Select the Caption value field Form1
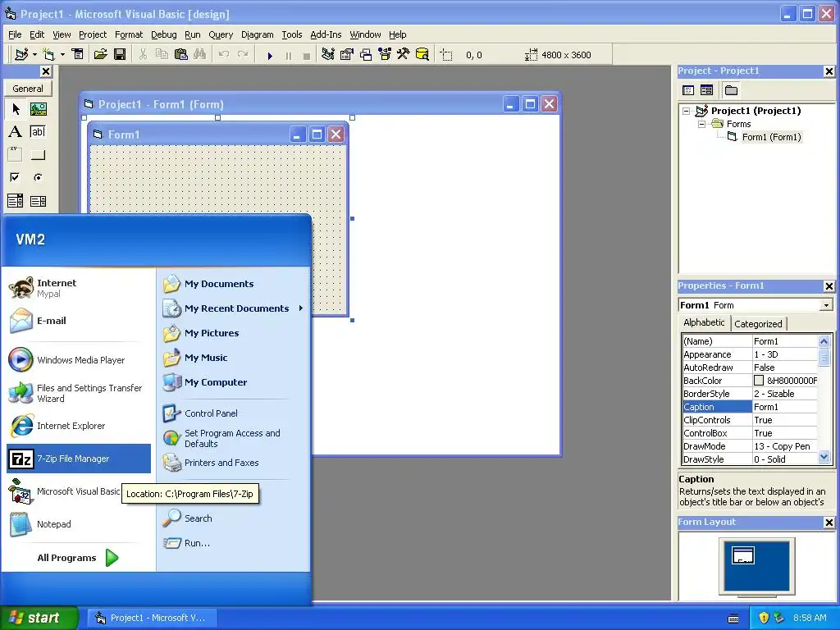This screenshot has height=630, width=840. 785,407
